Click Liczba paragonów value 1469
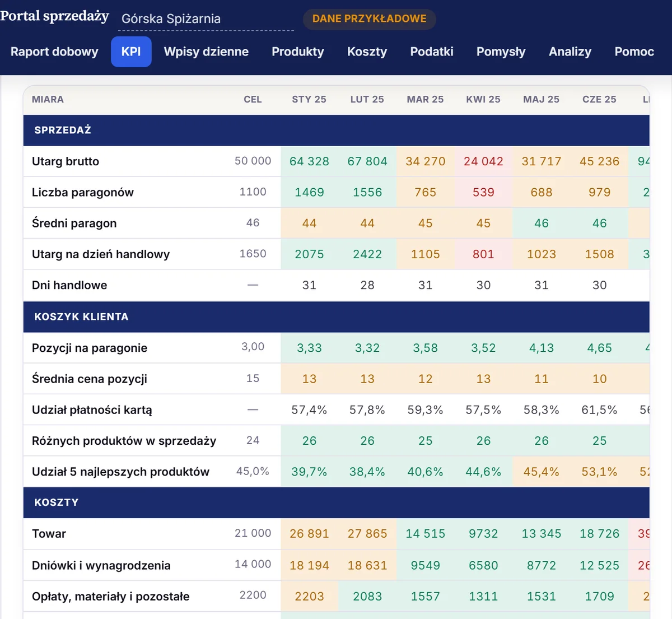Screen dimensions: 672x619 coord(309,192)
